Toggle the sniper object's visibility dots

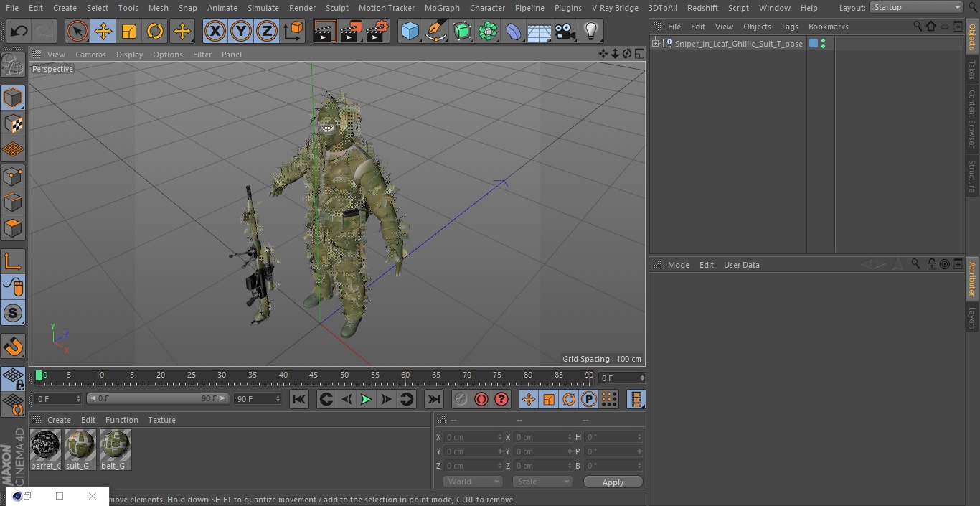823,44
